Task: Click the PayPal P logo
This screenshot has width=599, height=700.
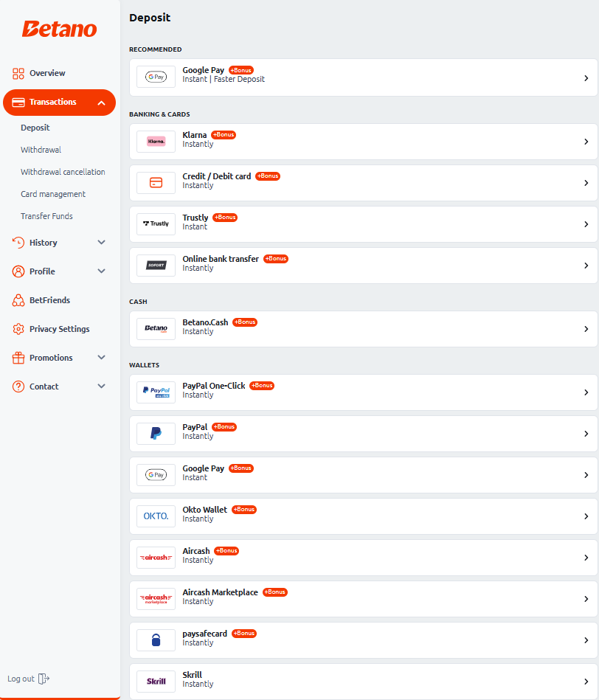Action: click(x=156, y=433)
